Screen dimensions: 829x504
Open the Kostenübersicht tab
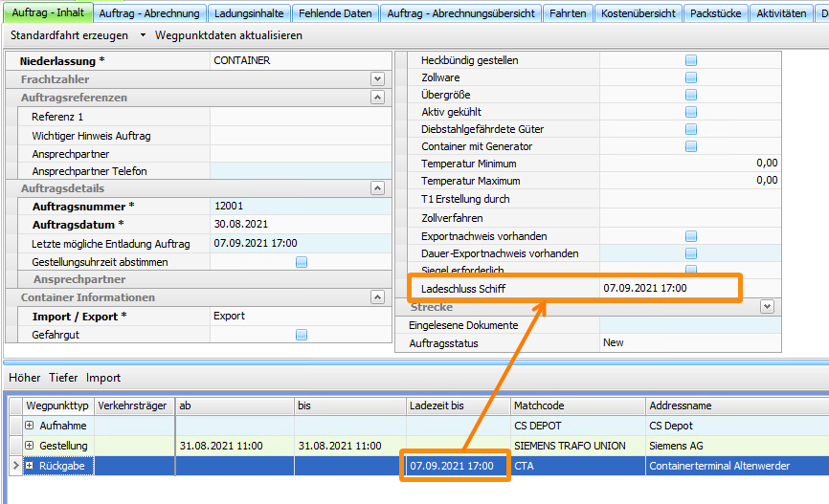[639, 13]
